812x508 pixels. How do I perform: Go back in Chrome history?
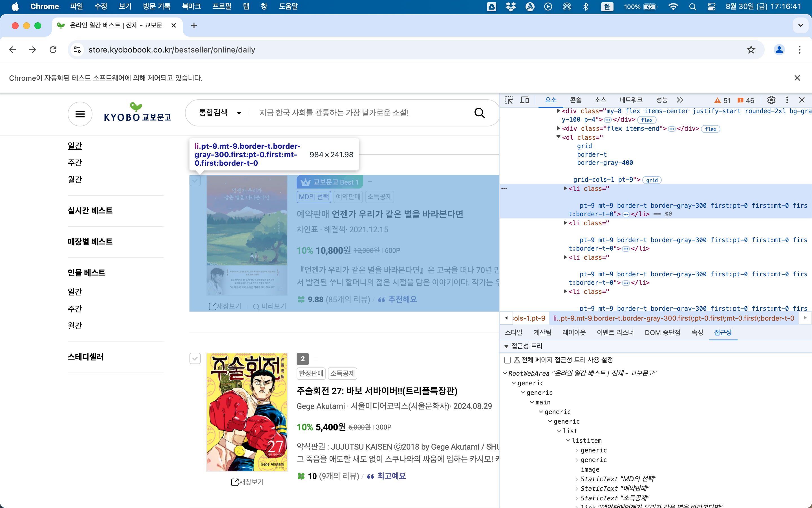pyautogui.click(x=13, y=50)
